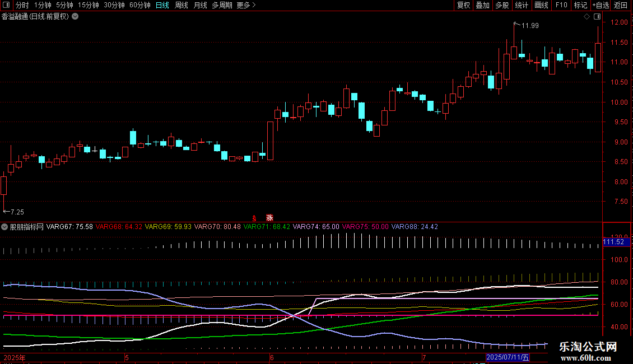The image size is (633, 364).
Task: Select the 日线 daily period
Action: 162,5
